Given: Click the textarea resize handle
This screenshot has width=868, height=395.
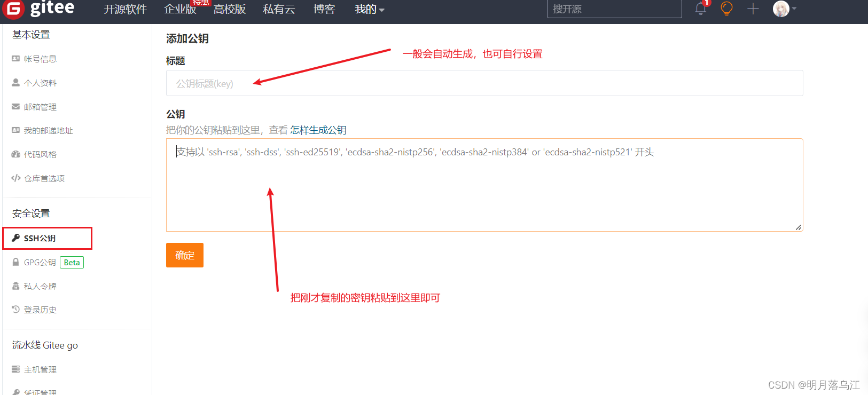Looking at the screenshot, I should tap(799, 227).
